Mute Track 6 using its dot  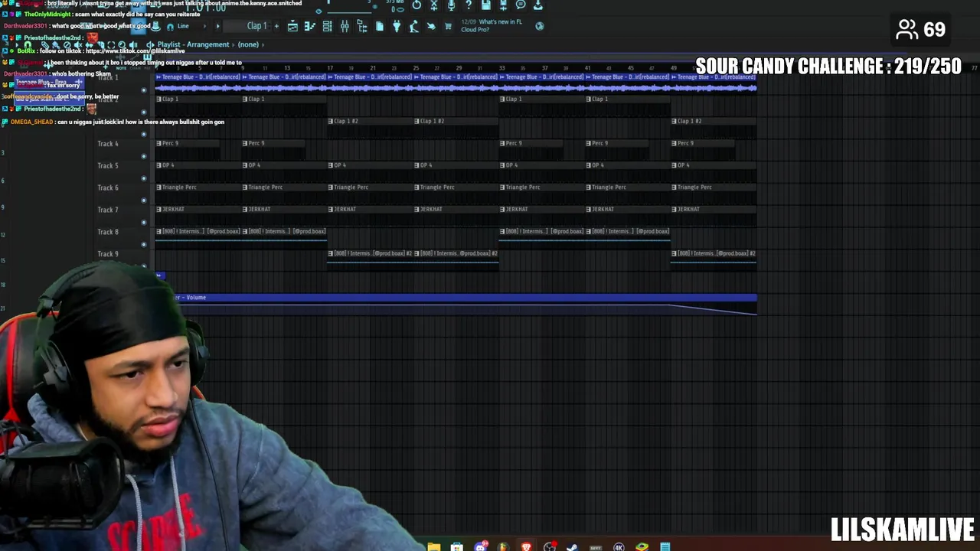click(x=143, y=200)
